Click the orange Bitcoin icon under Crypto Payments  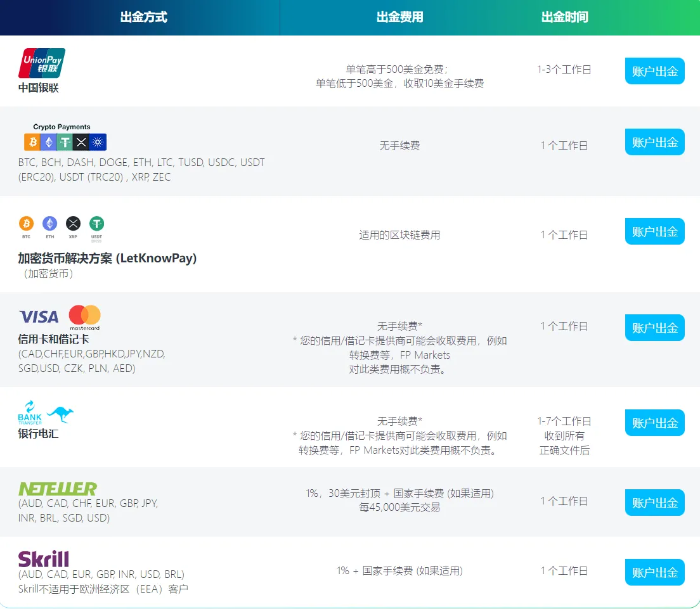point(32,143)
